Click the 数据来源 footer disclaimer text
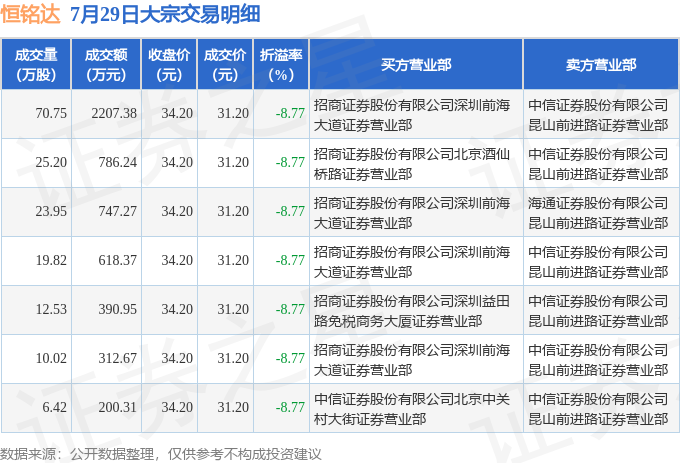This screenshot has width=680, height=463. 161,454
